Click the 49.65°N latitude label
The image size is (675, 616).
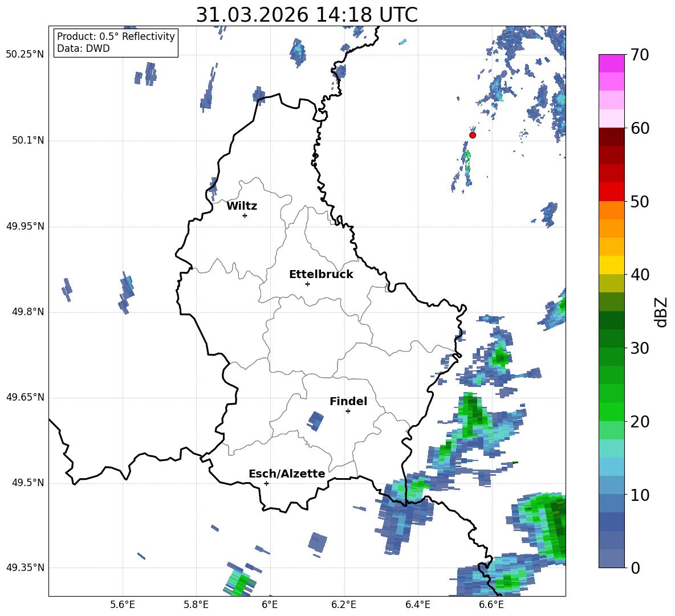coord(25,397)
